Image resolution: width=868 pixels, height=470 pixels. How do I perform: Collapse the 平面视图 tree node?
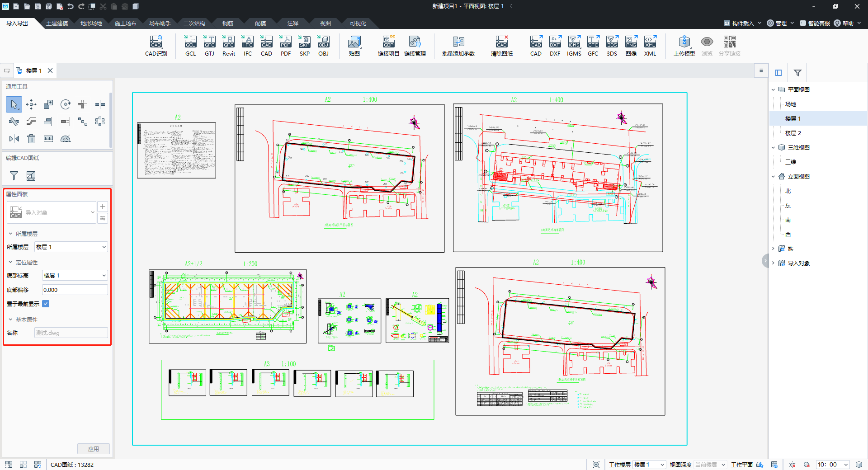773,89
